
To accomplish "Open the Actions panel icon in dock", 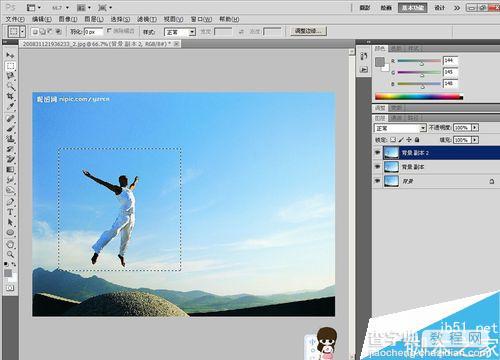I will pyautogui.click(x=364, y=69).
